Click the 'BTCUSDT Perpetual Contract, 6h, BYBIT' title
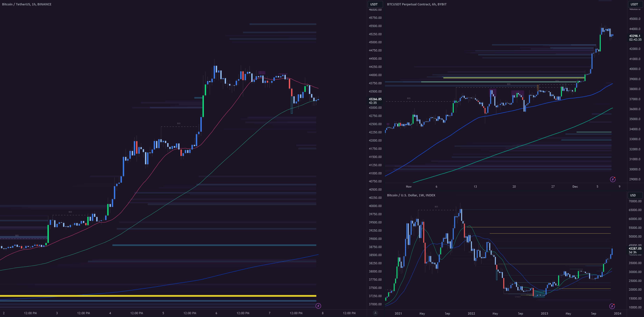This screenshot has height=317, width=644. [417, 4]
